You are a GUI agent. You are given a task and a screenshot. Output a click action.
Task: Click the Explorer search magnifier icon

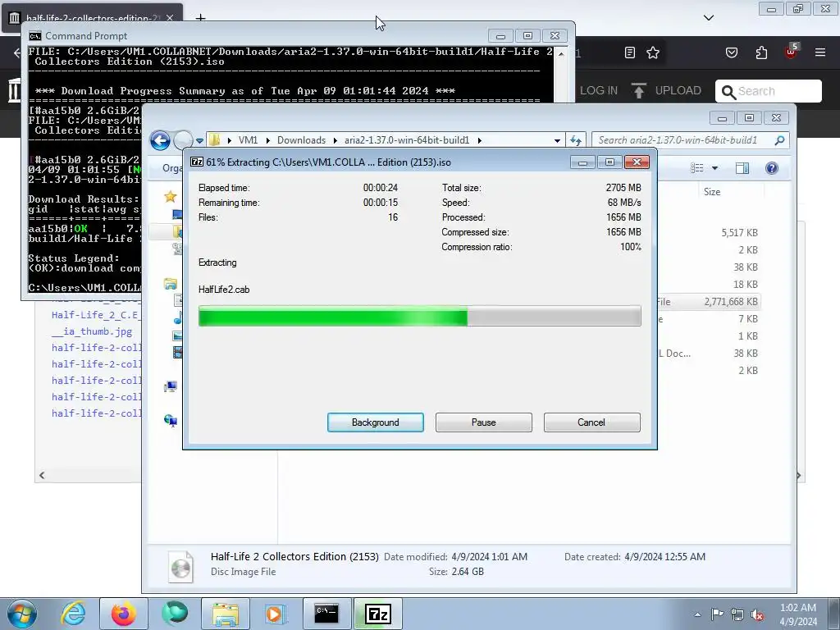pos(779,140)
